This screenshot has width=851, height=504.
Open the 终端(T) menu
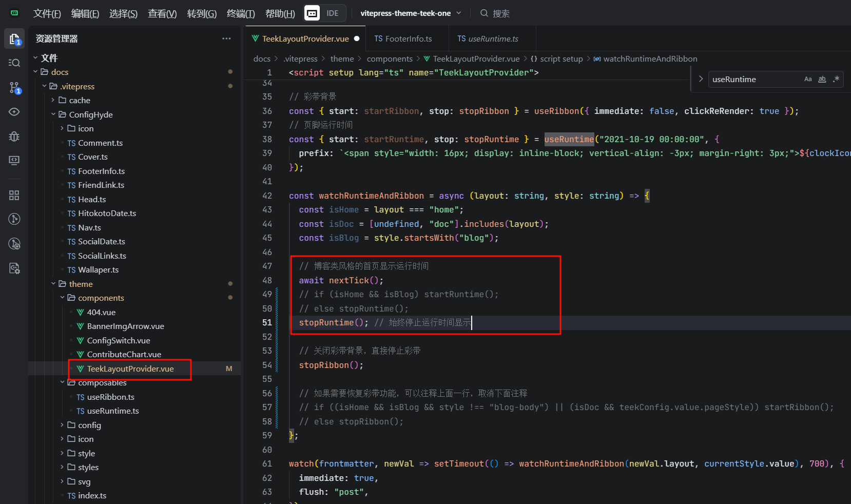pos(240,13)
